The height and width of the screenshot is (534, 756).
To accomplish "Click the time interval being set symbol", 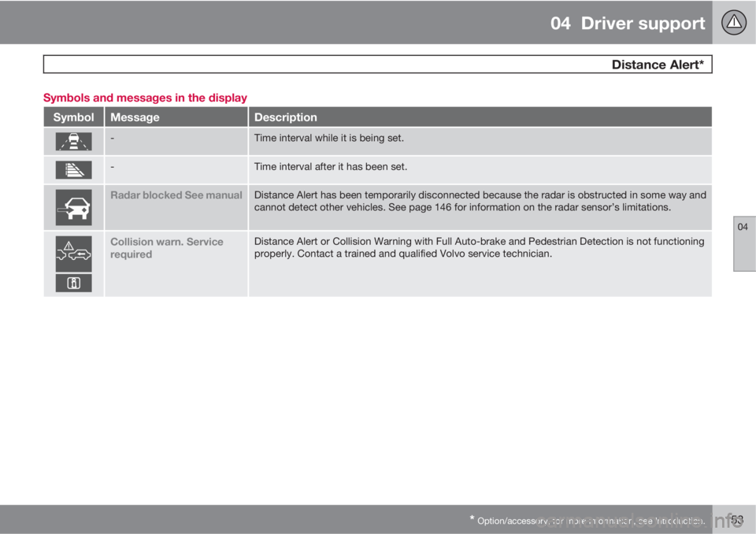I will pyautogui.click(x=74, y=141).
